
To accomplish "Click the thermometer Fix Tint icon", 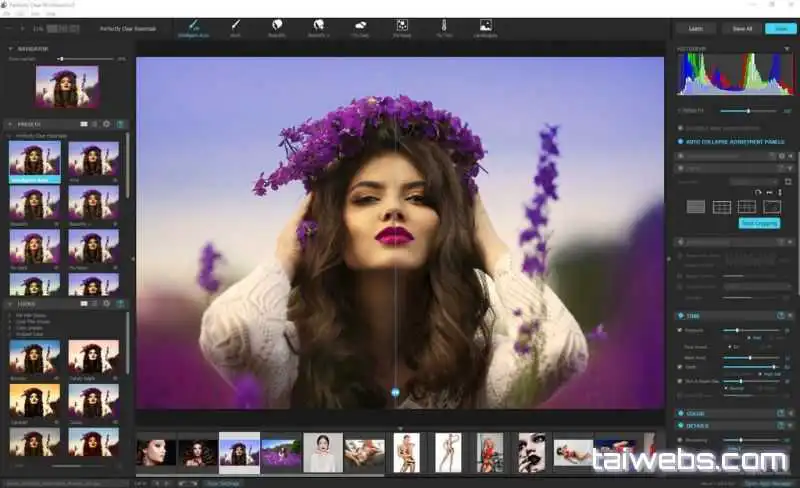I will click(x=443, y=26).
